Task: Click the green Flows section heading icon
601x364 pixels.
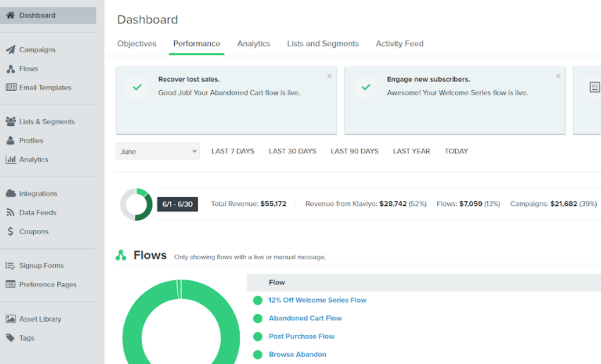Action: pos(121,255)
